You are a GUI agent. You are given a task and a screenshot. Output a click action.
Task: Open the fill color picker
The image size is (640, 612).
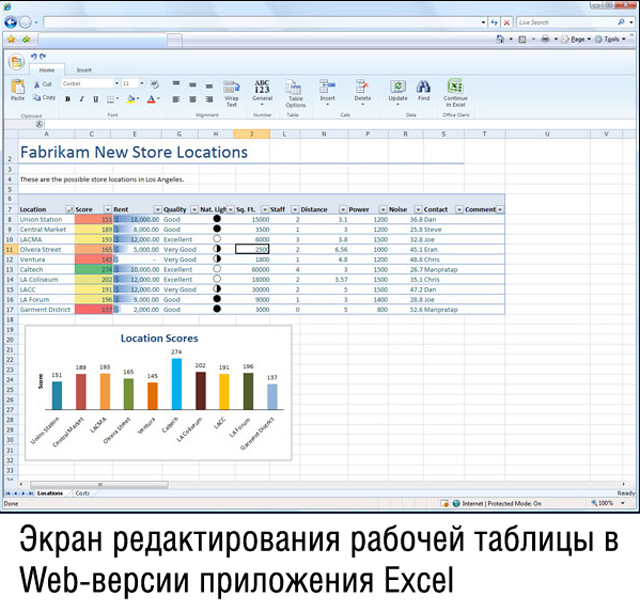133,99
